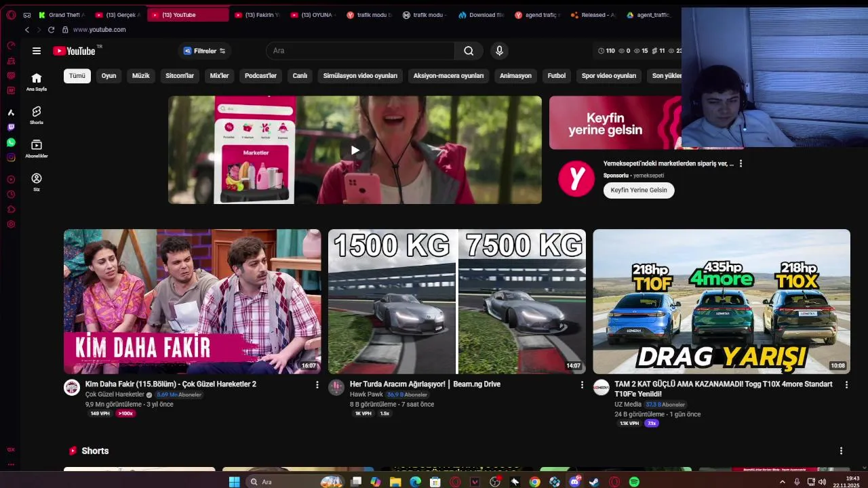Switch to the (13) Fakirin browser tab
The height and width of the screenshot is (488, 868).
point(257,15)
